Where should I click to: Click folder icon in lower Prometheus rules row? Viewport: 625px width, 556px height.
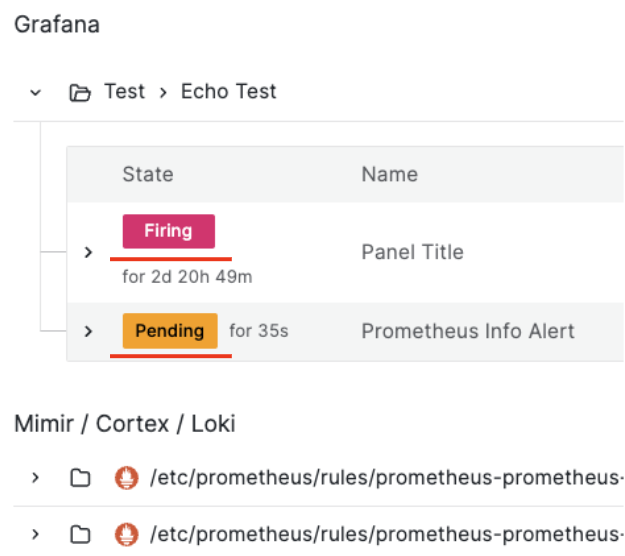(79, 533)
